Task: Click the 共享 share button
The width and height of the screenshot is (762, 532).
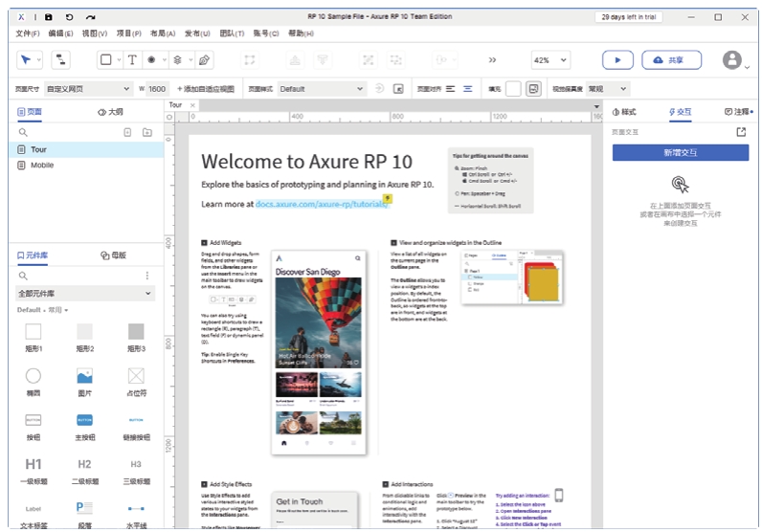Action: click(x=669, y=59)
